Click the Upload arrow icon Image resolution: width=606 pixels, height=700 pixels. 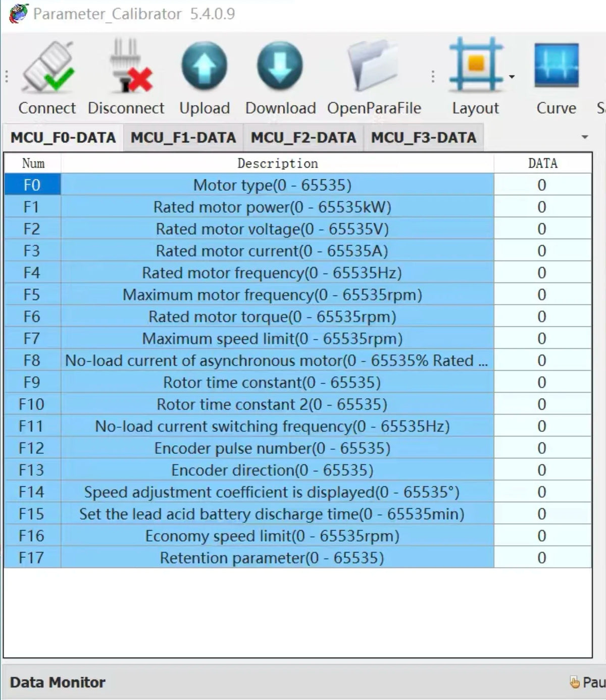click(205, 66)
